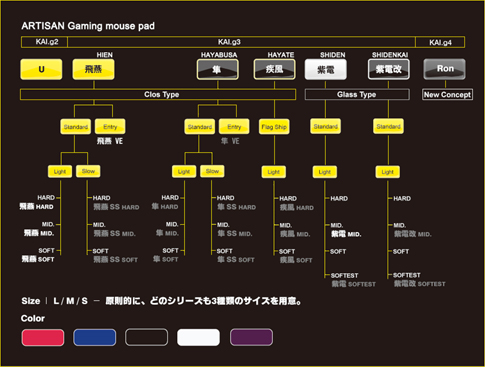Select Entry above 隼 VE

(234, 127)
